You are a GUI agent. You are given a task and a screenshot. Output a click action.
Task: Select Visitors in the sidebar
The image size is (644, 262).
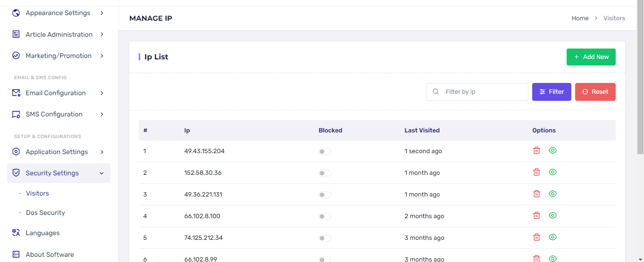point(37,193)
